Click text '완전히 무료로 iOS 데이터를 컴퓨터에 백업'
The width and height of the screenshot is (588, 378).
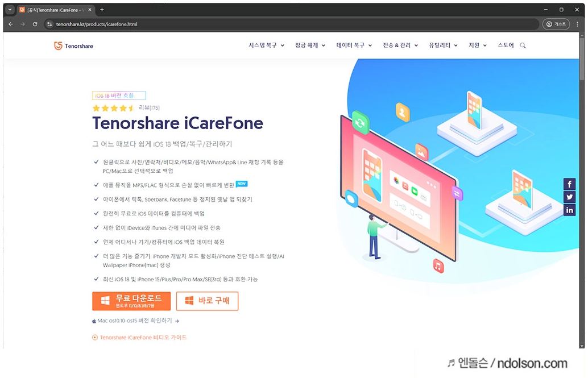[x=154, y=214]
